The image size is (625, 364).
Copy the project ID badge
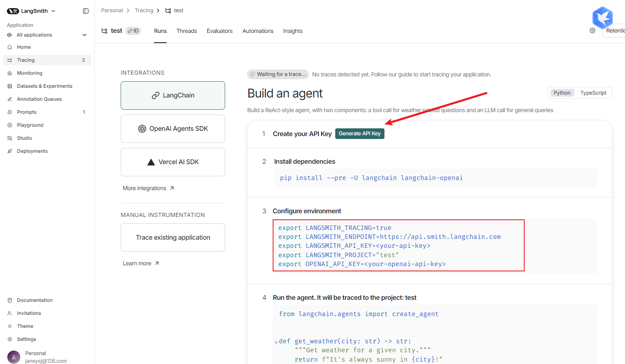(x=133, y=31)
